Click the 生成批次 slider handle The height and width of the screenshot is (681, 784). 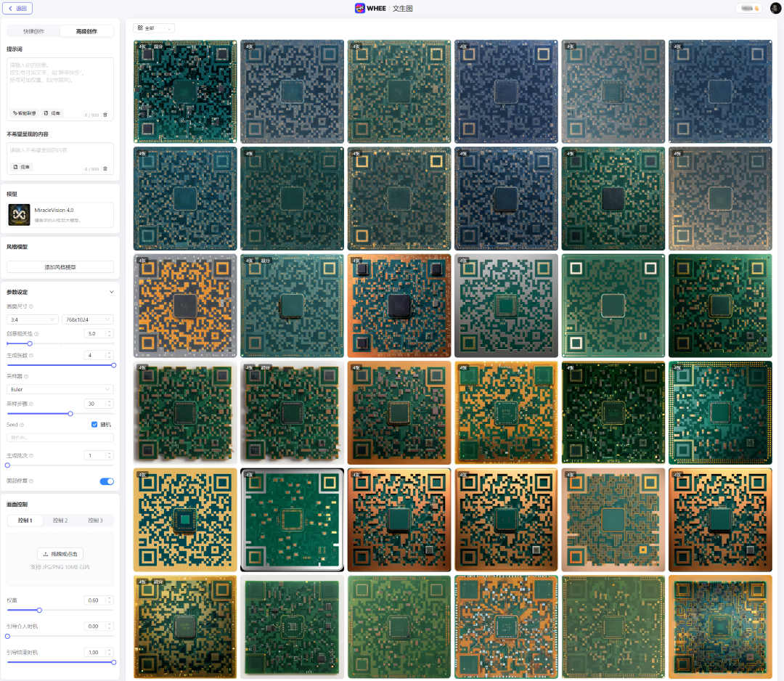[x=7, y=465]
